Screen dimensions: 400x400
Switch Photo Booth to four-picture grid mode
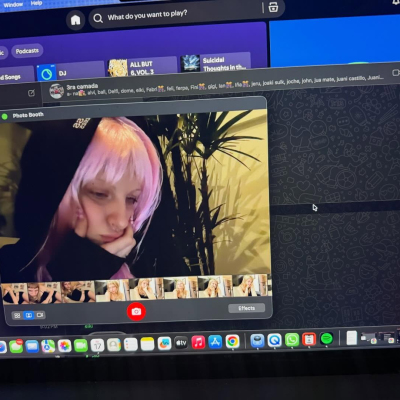pyautogui.click(x=17, y=315)
